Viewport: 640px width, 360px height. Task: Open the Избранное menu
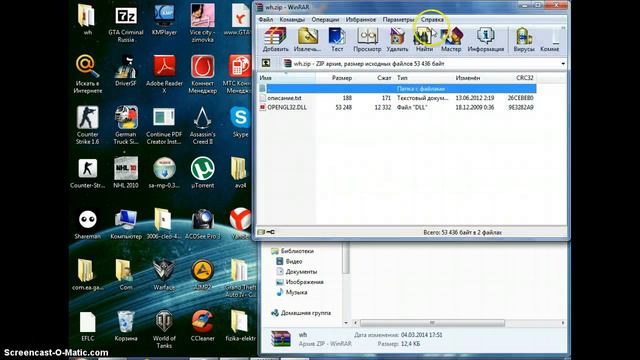click(361, 19)
